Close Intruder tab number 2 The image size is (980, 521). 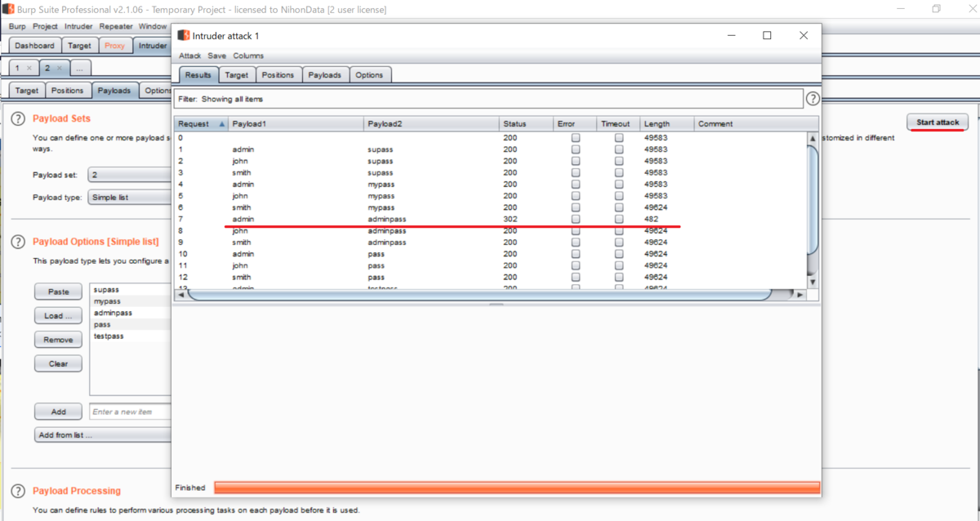click(x=61, y=68)
